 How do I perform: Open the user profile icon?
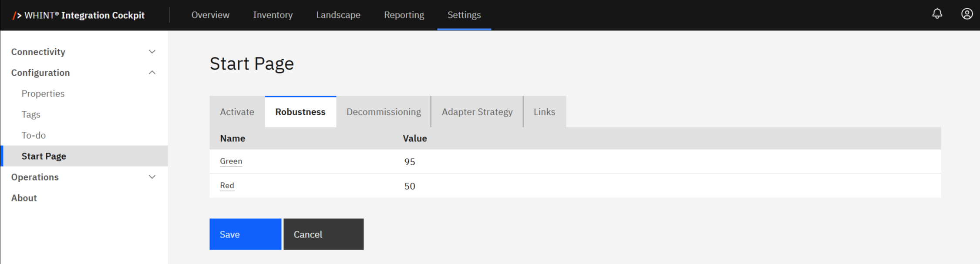[x=967, y=14]
